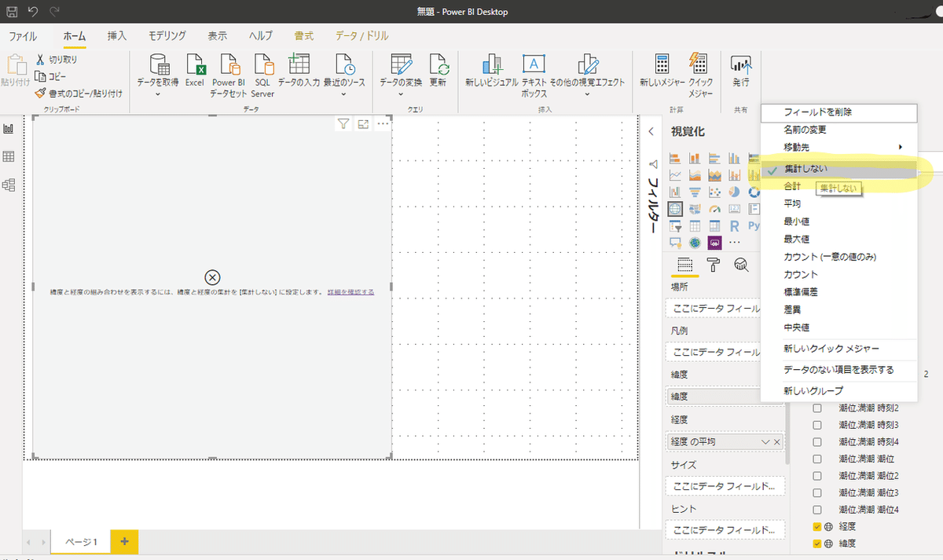Remove 経度 の平均 field with X
The height and width of the screenshot is (560, 943).
pyautogui.click(x=777, y=442)
